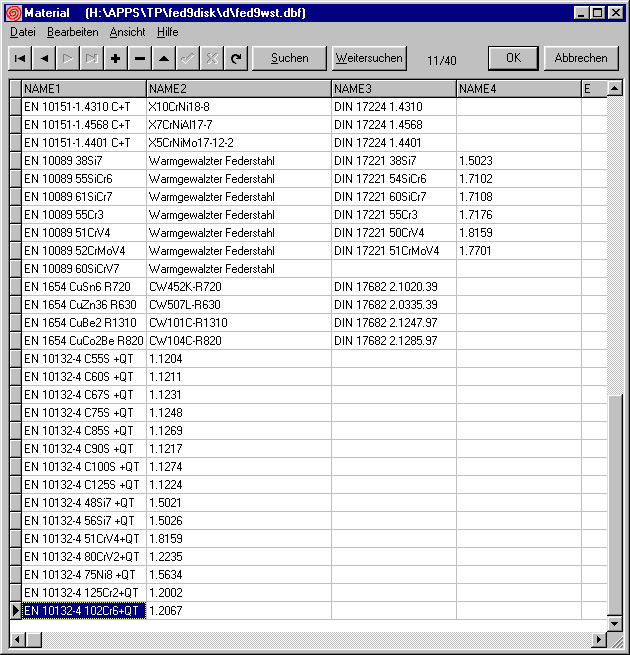The height and width of the screenshot is (655, 630).
Task: Click the Abbrechen button
Action: coord(580,58)
